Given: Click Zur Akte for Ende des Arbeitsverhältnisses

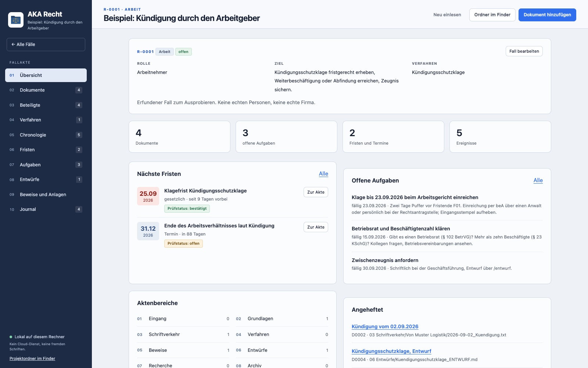Looking at the screenshot, I should pos(316,227).
